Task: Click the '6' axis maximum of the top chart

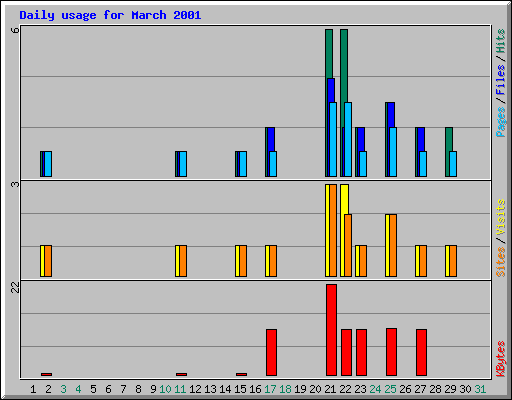Action: tap(15, 30)
